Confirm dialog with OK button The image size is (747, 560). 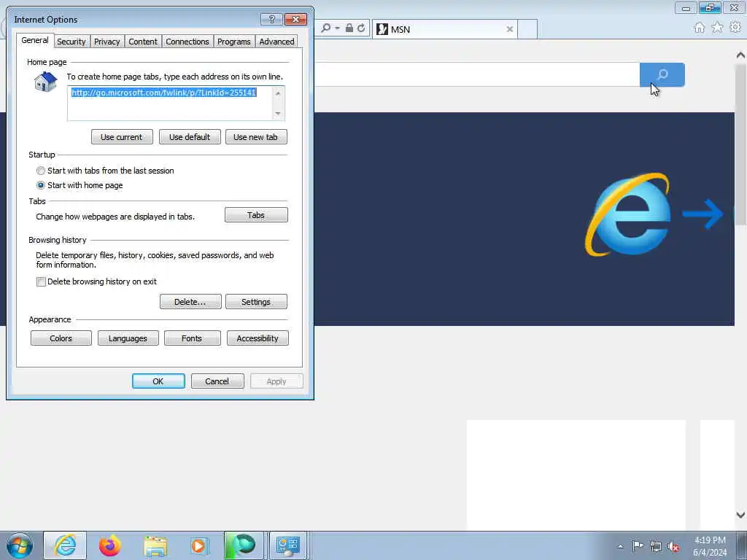point(158,381)
